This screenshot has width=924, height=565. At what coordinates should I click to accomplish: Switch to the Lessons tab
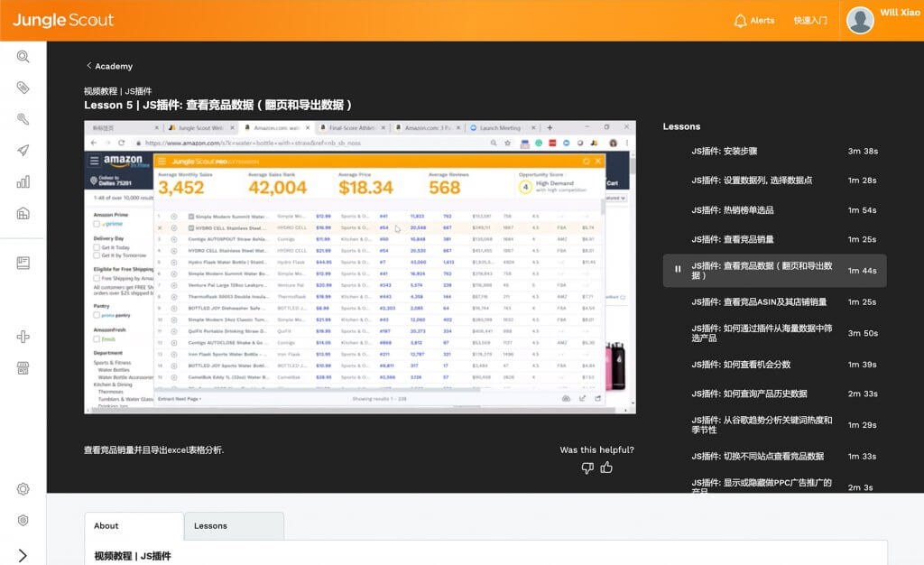click(x=234, y=526)
